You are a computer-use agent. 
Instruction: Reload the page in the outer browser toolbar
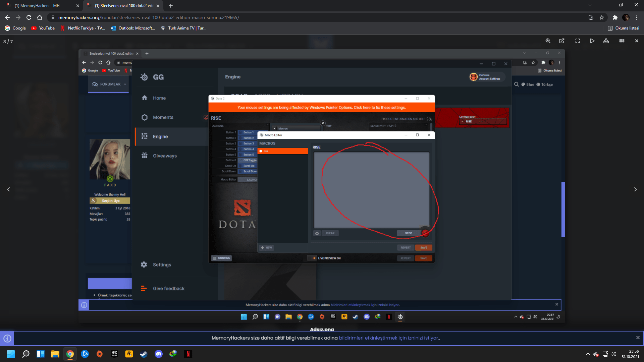29,17
